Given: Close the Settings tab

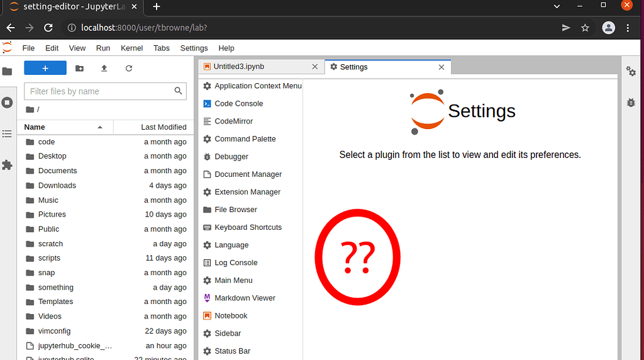Looking at the screenshot, I should 441,67.
